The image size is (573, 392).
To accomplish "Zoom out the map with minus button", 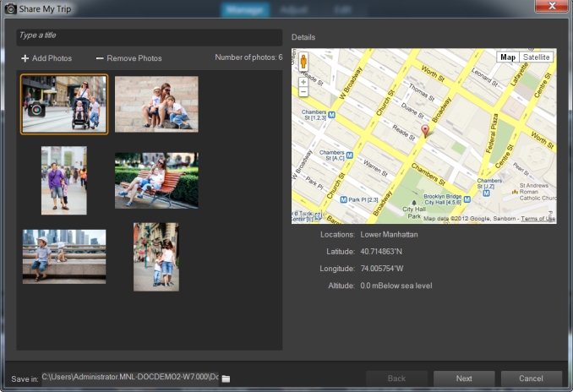I will pos(303,92).
